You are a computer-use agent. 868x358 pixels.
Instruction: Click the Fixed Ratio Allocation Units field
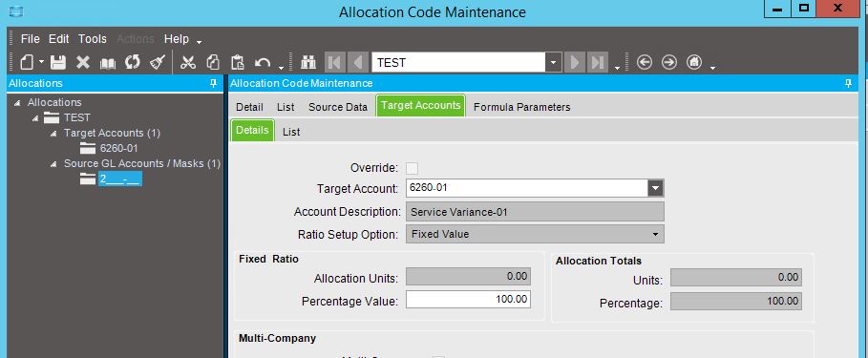(468, 277)
